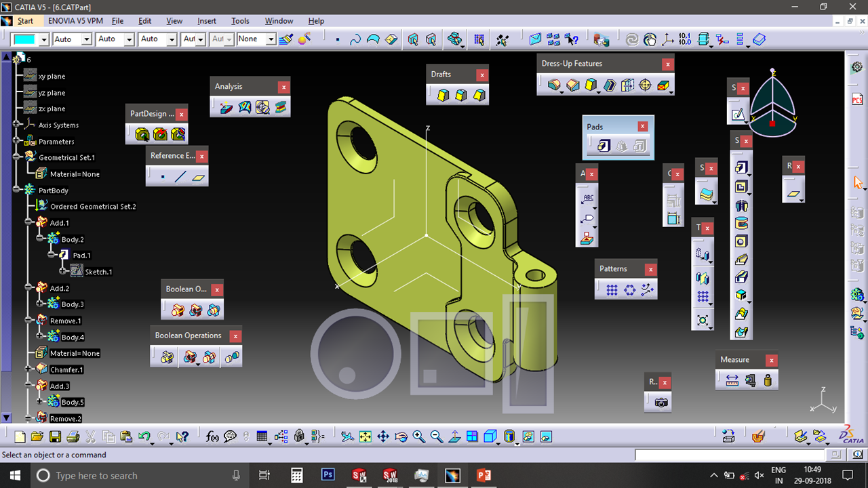Viewport: 868px width, 488px height.
Task: Click the Line icon in Reference Elements
Action: pos(180,177)
